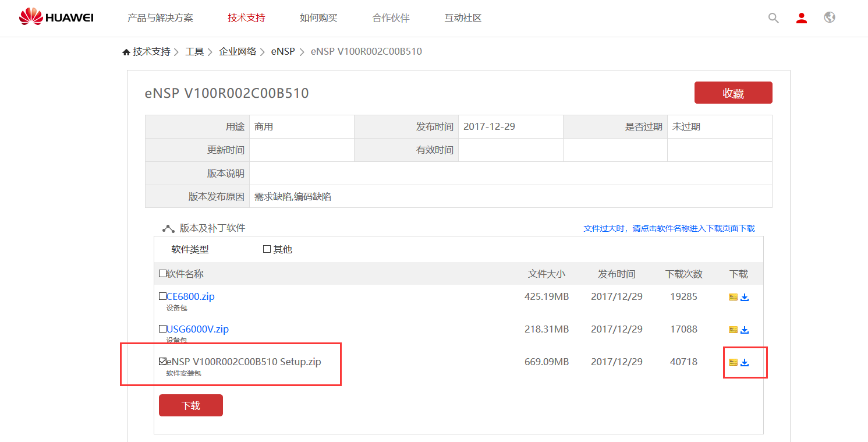
Task: Toggle the select-all checkbox beside 软件名称
Action: 162,274
